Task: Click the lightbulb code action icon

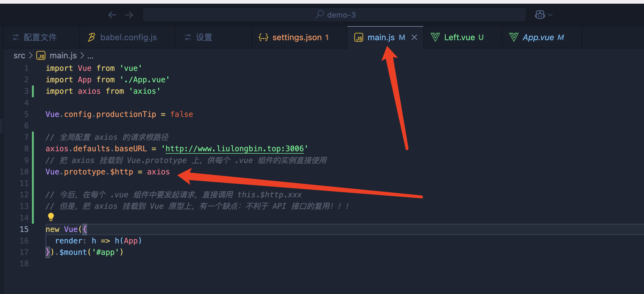Action: (51, 217)
